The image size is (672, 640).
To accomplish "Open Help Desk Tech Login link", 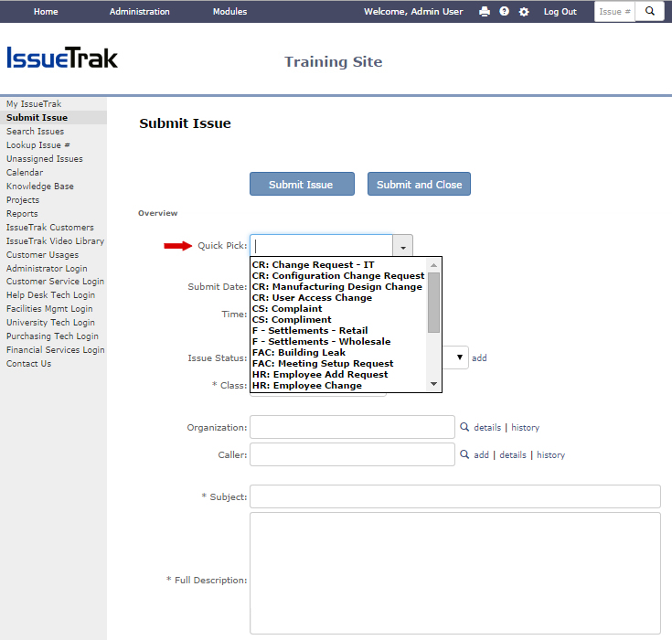I will pos(50,295).
